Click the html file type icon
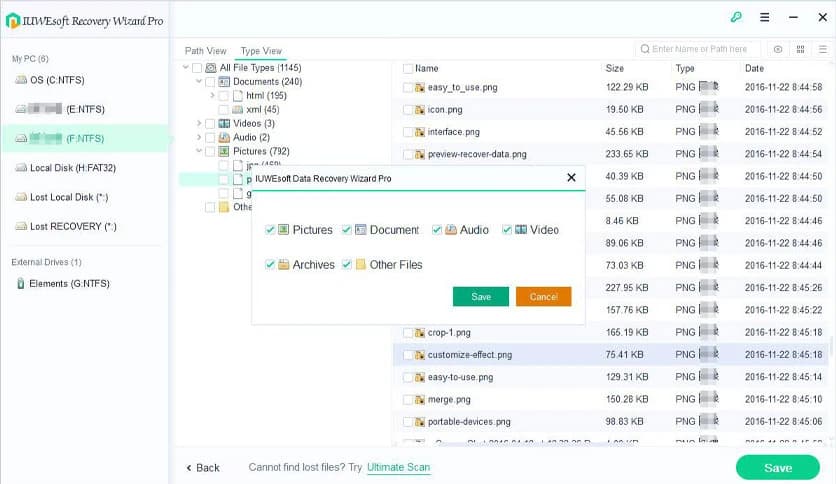This screenshot has width=836, height=484. (238, 95)
